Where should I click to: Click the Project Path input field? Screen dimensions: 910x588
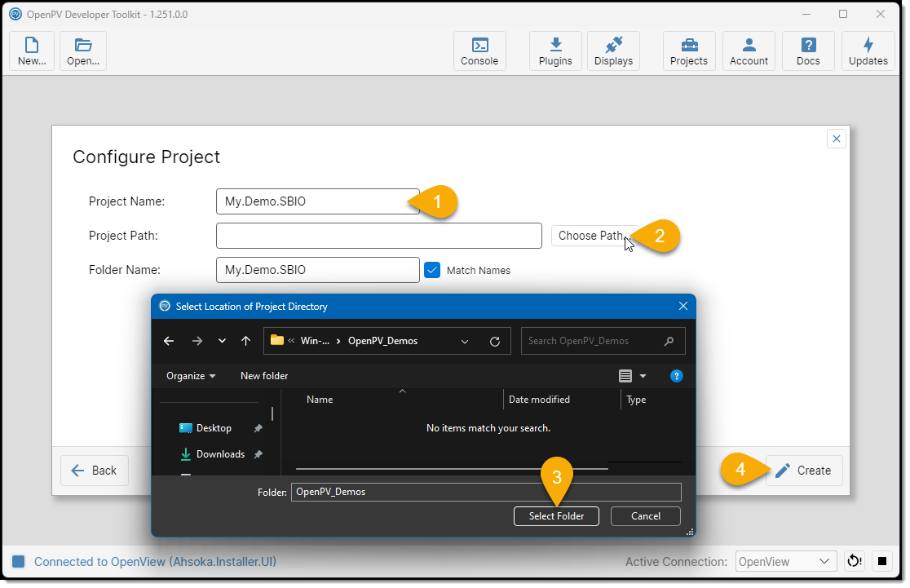click(x=379, y=236)
